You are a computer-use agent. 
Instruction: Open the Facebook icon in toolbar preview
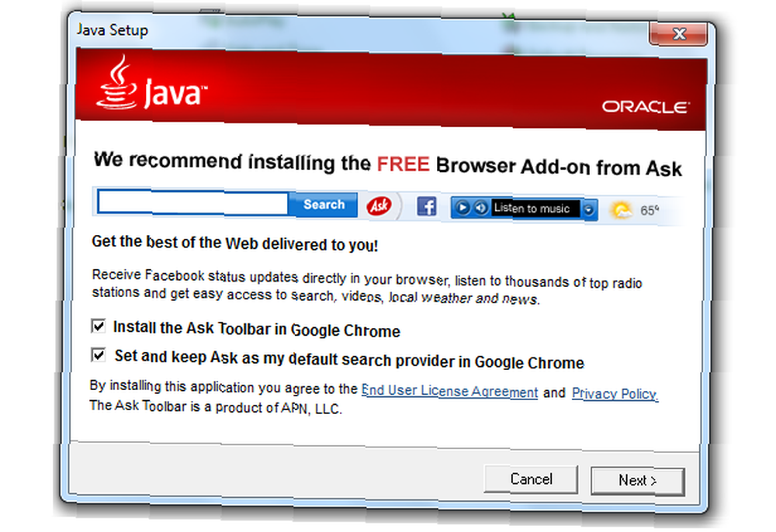click(426, 206)
